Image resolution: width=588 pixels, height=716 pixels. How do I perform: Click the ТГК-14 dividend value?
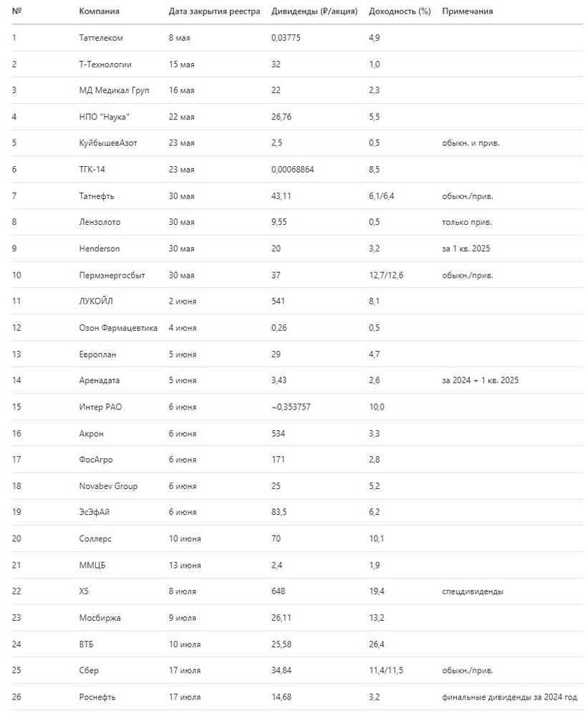point(293,170)
